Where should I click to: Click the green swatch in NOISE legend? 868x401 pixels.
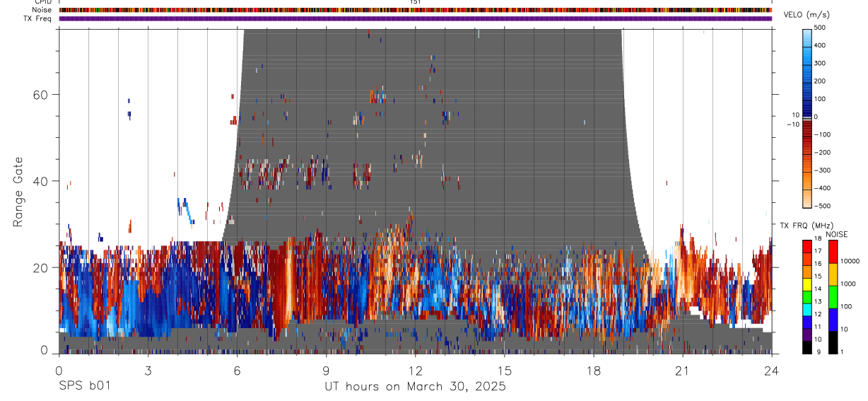click(833, 296)
